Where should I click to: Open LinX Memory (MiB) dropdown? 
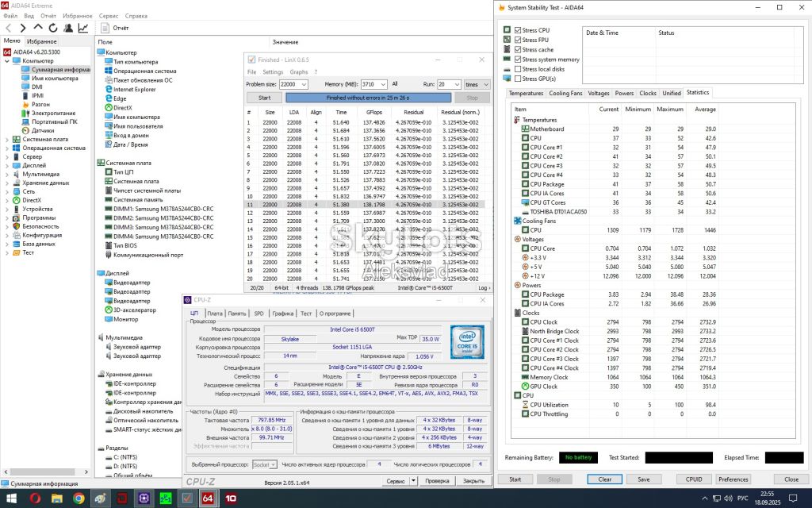click(x=383, y=84)
